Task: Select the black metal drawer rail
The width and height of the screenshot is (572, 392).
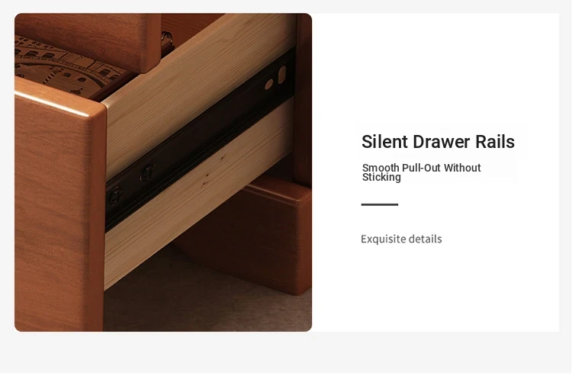Action: [200, 140]
